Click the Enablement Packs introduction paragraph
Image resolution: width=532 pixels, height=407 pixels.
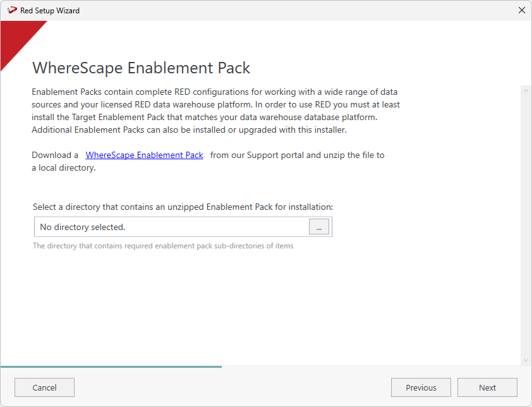(x=215, y=111)
